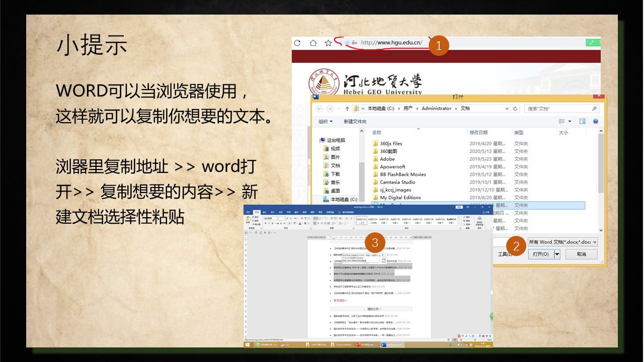Select 文档 in the navigation tree

point(332,165)
